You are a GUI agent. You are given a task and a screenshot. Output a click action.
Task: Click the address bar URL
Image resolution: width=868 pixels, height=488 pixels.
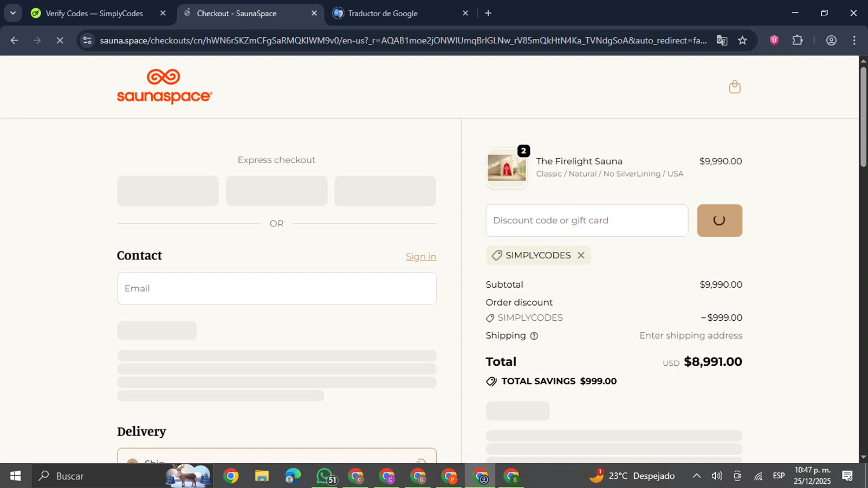point(403,41)
